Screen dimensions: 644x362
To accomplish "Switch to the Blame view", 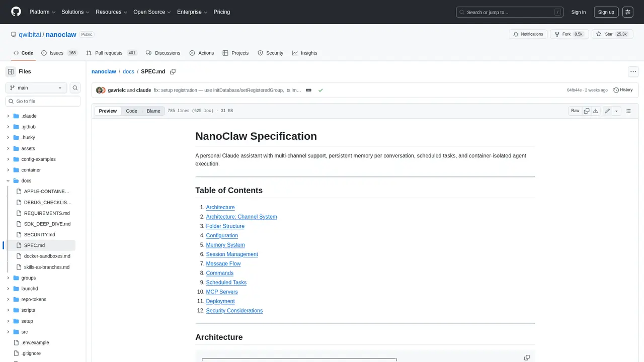I will (153, 111).
